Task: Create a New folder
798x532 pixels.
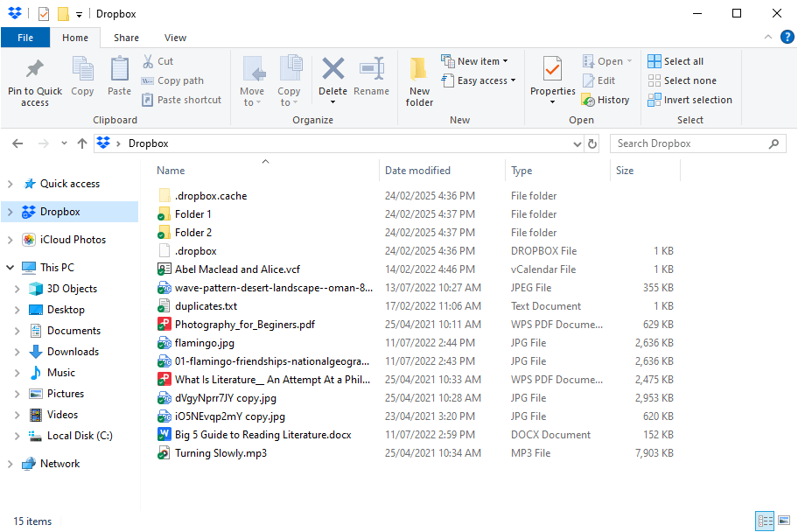Action: [x=419, y=81]
